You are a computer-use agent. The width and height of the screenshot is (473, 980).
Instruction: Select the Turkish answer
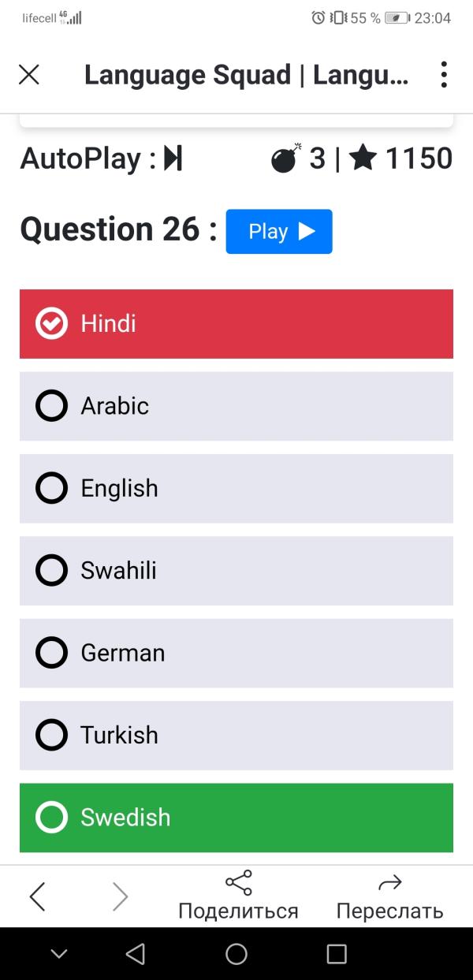pos(236,736)
